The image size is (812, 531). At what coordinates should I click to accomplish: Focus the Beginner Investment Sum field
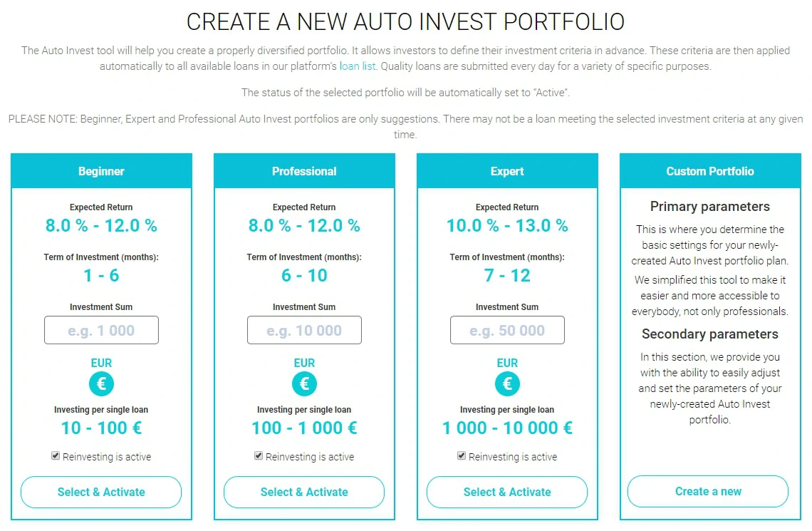101,330
